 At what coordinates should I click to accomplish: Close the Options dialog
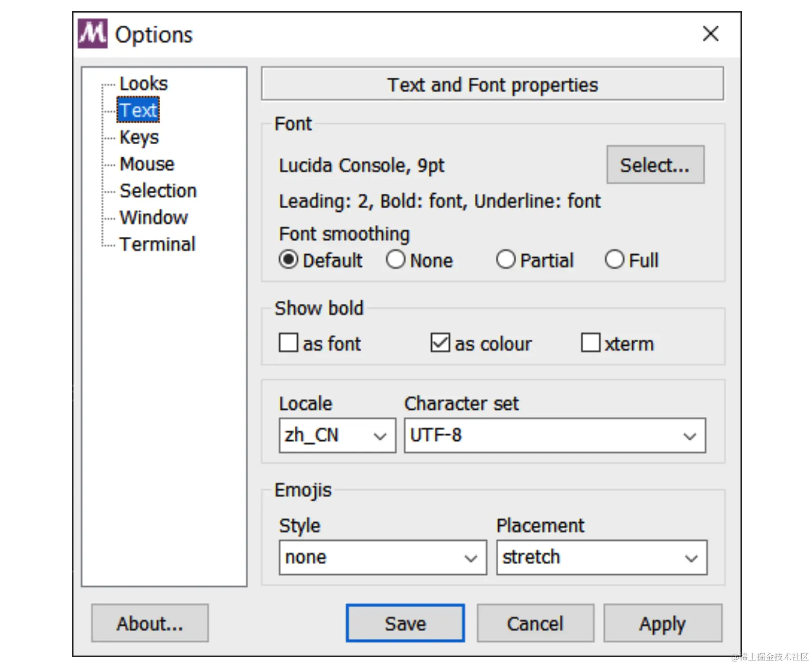tap(710, 34)
